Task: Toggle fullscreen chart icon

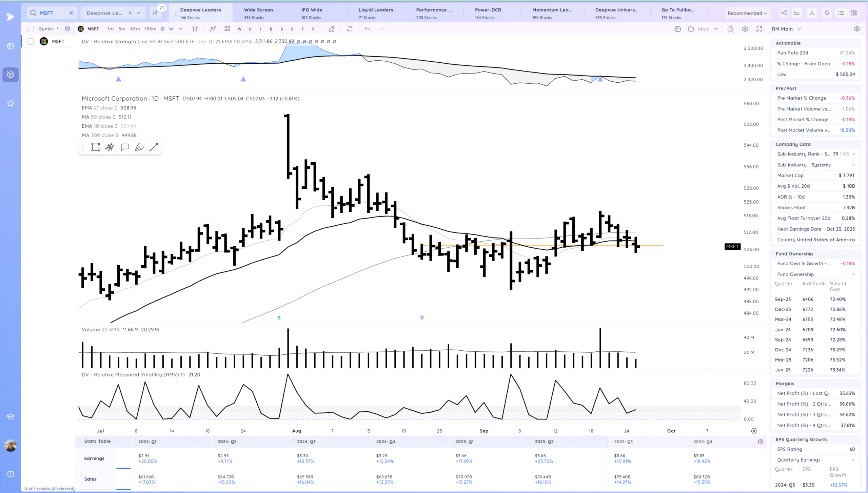Action: pyautogui.click(x=759, y=29)
